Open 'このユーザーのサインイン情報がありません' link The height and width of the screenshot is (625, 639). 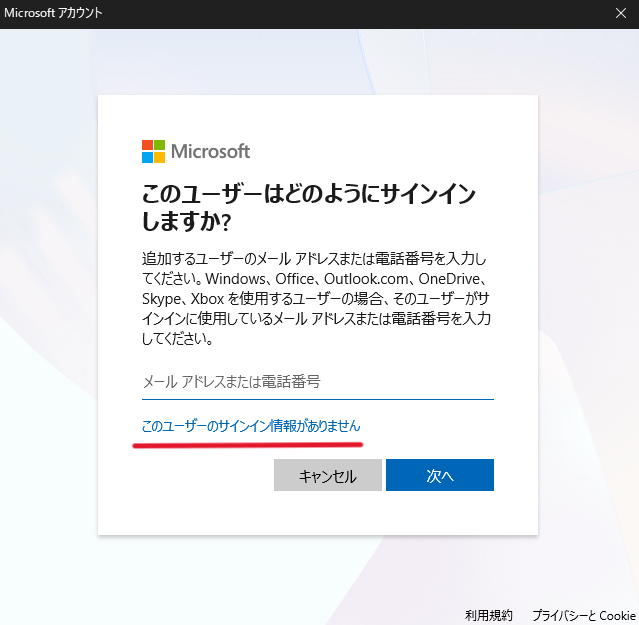[251, 426]
